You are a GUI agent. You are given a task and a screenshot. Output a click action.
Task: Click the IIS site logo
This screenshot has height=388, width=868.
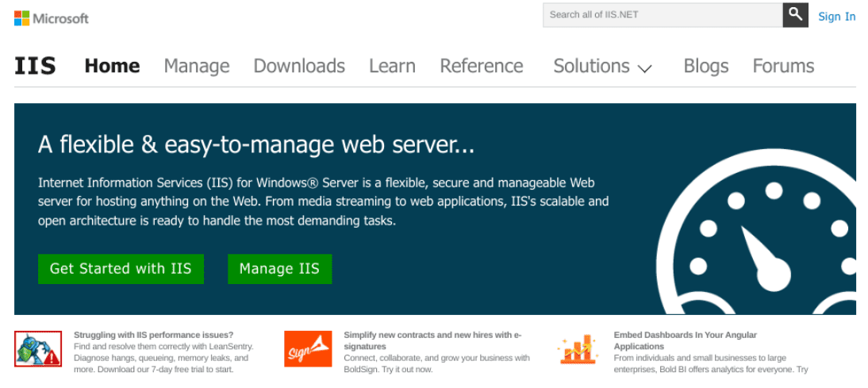tap(35, 66)
